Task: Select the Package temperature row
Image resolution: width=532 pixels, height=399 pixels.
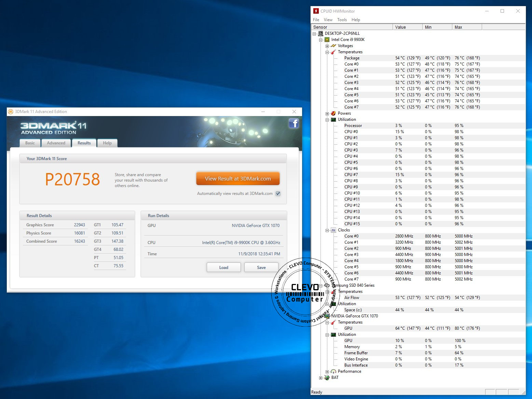Action: tap(435, 58)
